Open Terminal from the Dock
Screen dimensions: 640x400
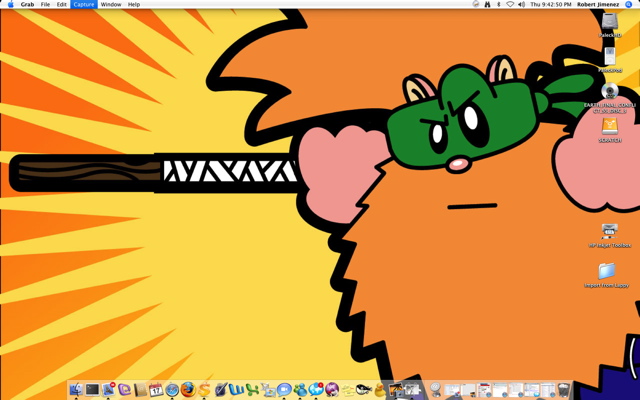92,390
